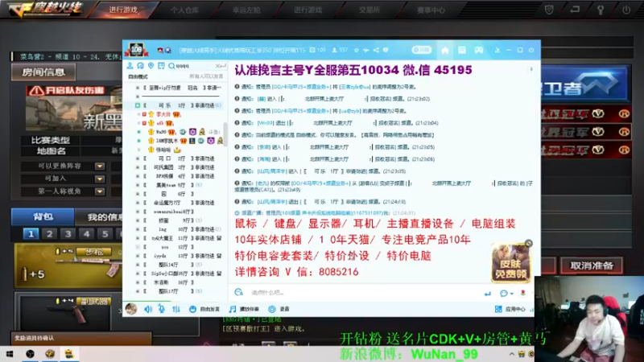Select user 伟哈哈 in channel list
This screenshot has height=362, width=644.
(x=163, y=150)
